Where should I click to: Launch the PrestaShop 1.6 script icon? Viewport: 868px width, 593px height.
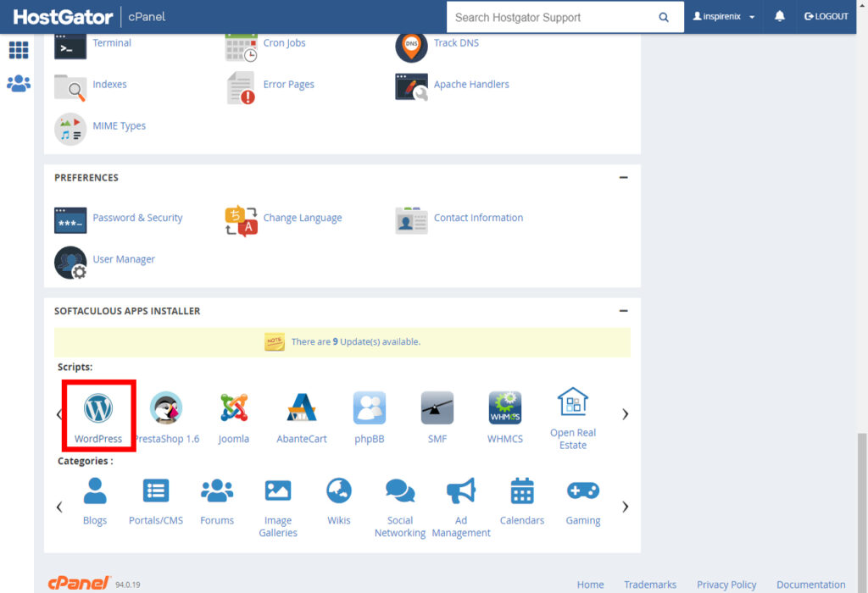point(166,408)
